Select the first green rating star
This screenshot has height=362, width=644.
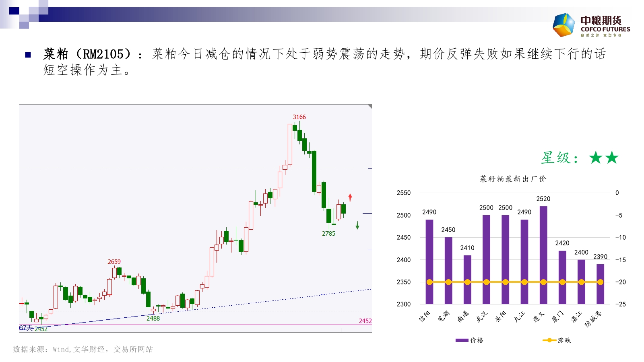click(x=595, y=158)
